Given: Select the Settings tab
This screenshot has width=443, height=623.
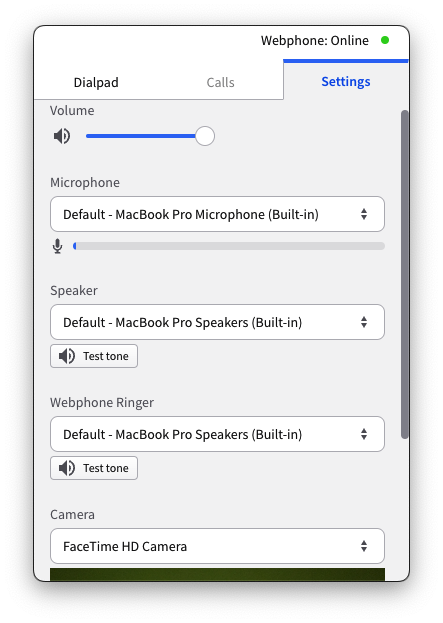Looking at the screenshot, I should click(x=346, y=81).
